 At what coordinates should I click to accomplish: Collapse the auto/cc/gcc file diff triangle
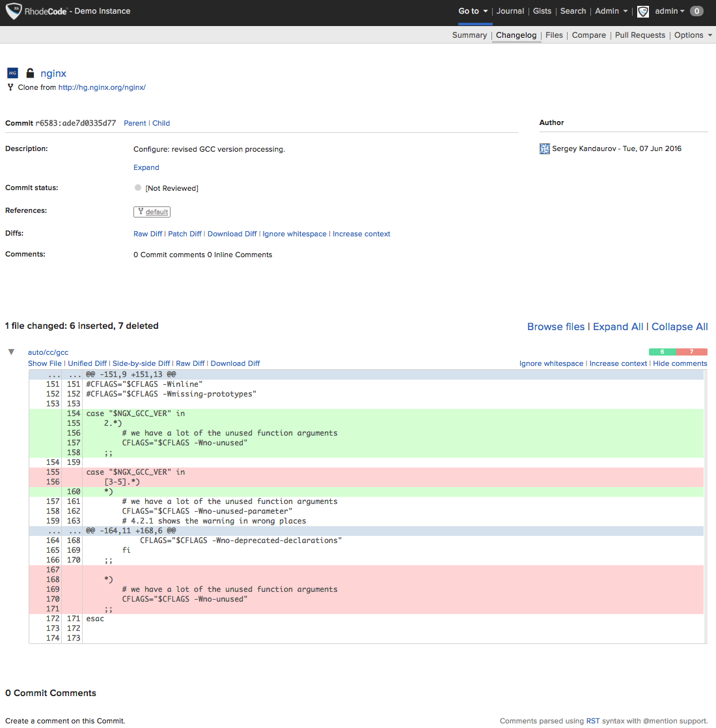11,352
